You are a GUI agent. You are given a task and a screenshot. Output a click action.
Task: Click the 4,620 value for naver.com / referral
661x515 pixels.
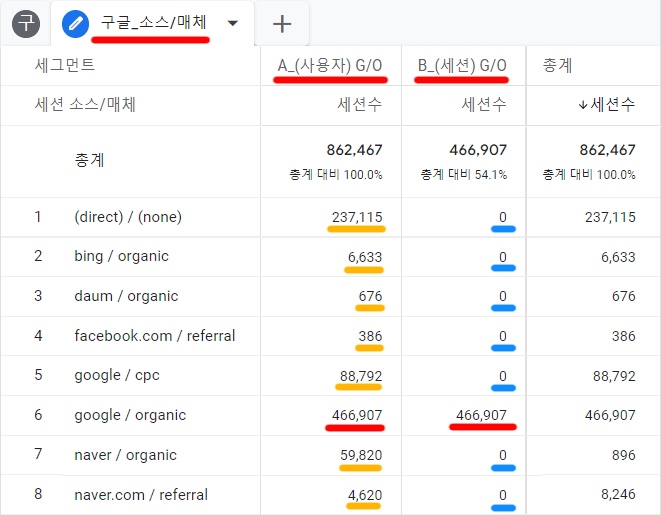[x=365, y=495]
